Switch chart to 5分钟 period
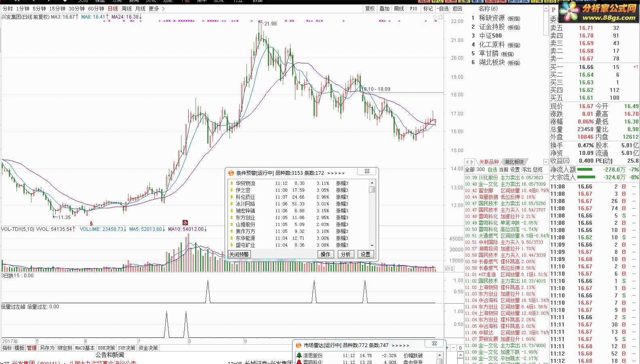The width and height of the screenshot is (640, 364). pos(39,8)
